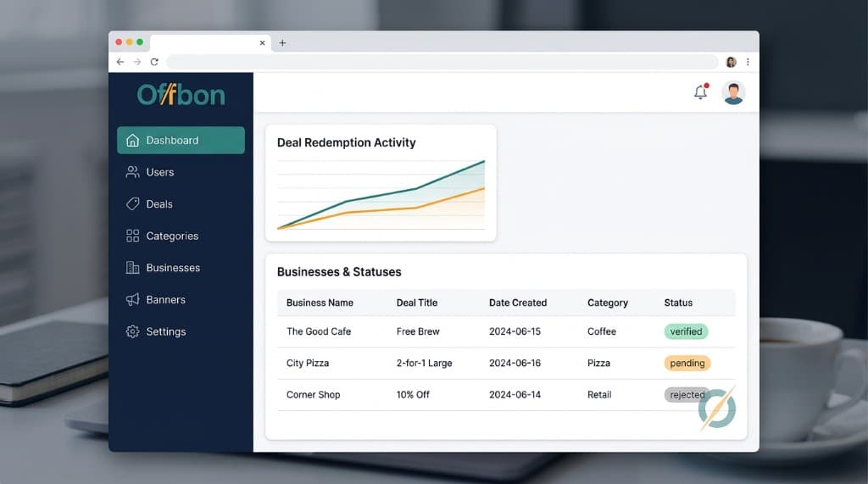Click the home icon beside Dashboard

point(132,140)
